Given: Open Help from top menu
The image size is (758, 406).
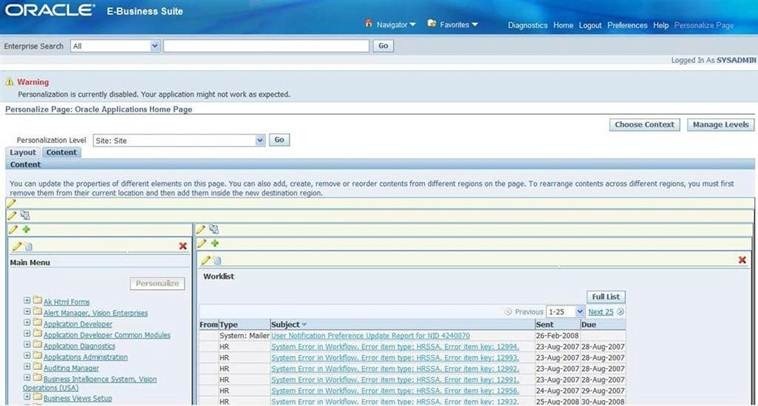Looking at the screenshot, I should coord(661,25).
